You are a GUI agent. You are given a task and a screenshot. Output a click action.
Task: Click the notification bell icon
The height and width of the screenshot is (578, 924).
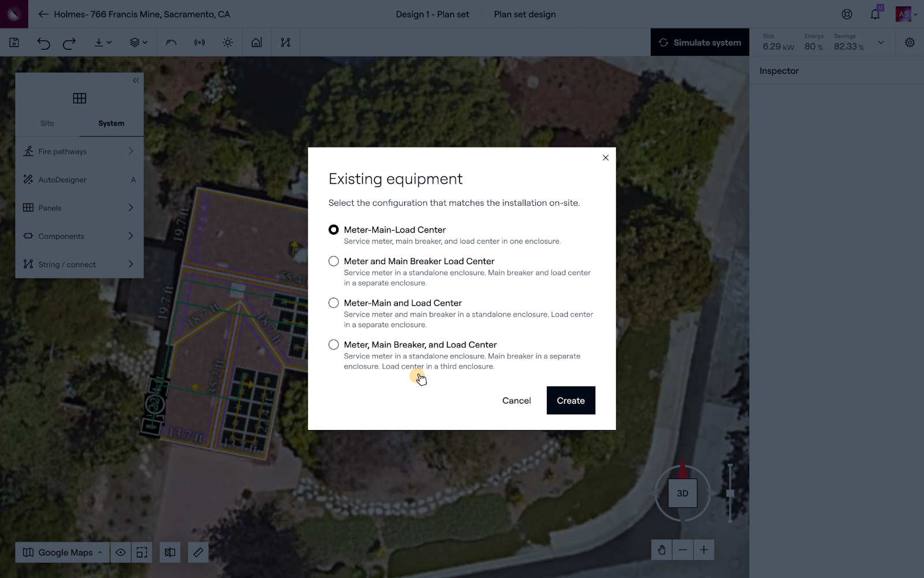875,14
